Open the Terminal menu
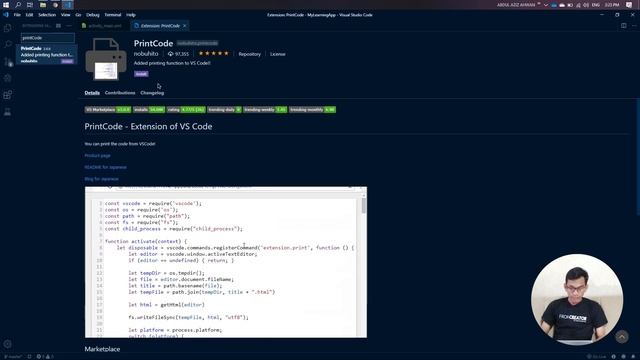 pyautogui.click(x=113, y=15)
